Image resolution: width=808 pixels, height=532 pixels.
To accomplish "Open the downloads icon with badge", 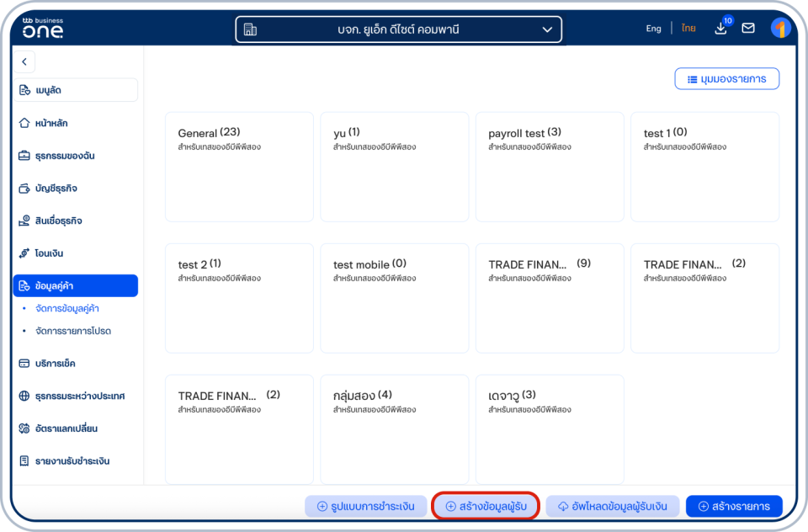I will point(721,28).
